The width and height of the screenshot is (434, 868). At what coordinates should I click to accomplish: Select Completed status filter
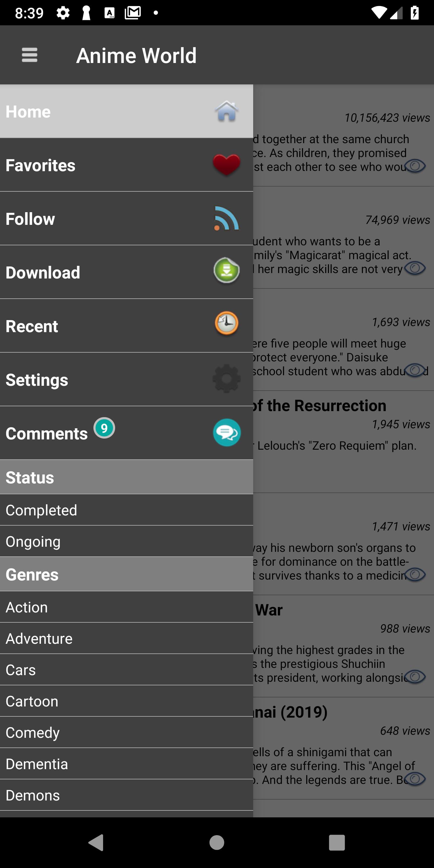(126, 510)
